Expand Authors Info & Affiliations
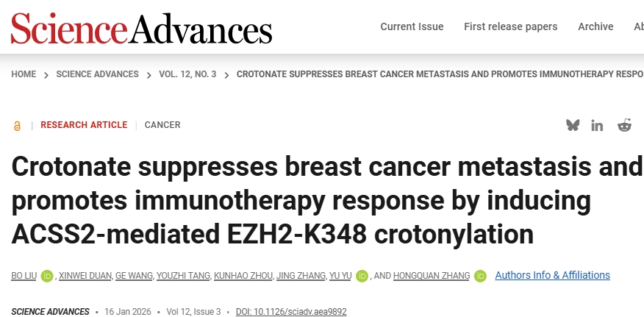The height and width of the screenshot is (317, 644). tap(552, 275)
